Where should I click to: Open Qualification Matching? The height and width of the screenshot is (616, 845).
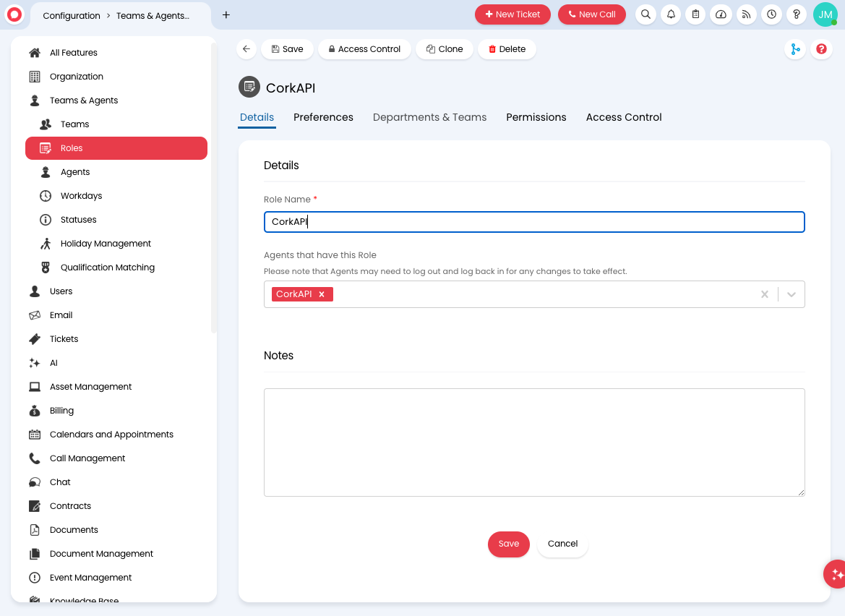116,268
